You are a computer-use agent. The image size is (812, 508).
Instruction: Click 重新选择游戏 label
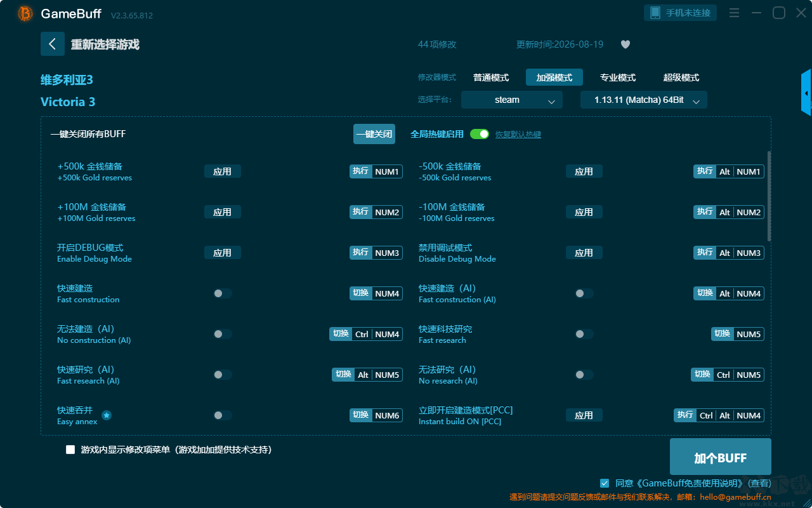(x=105, y=44)
